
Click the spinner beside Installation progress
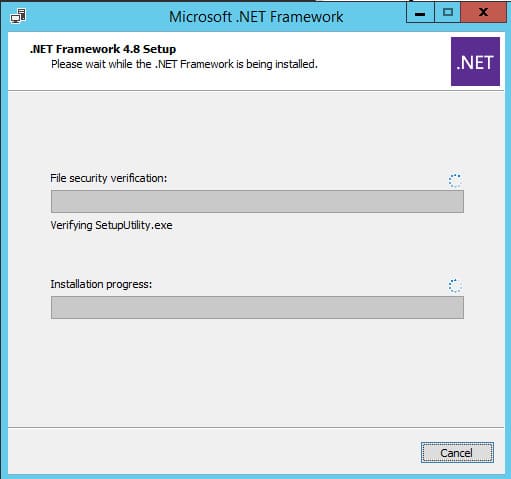(455, 286)
